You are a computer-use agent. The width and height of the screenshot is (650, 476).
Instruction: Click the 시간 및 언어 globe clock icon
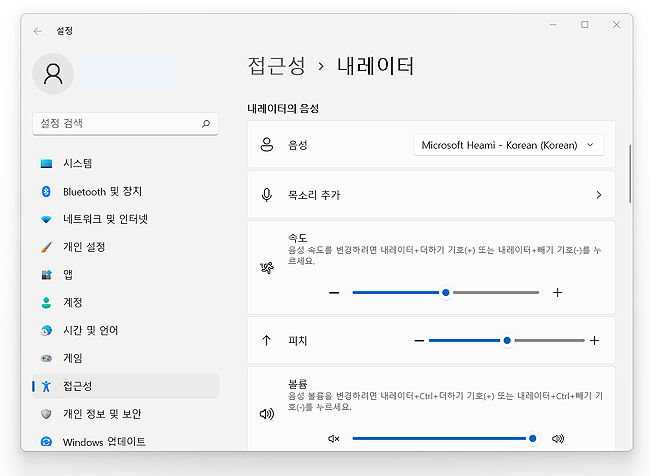[x=46, y=330]
